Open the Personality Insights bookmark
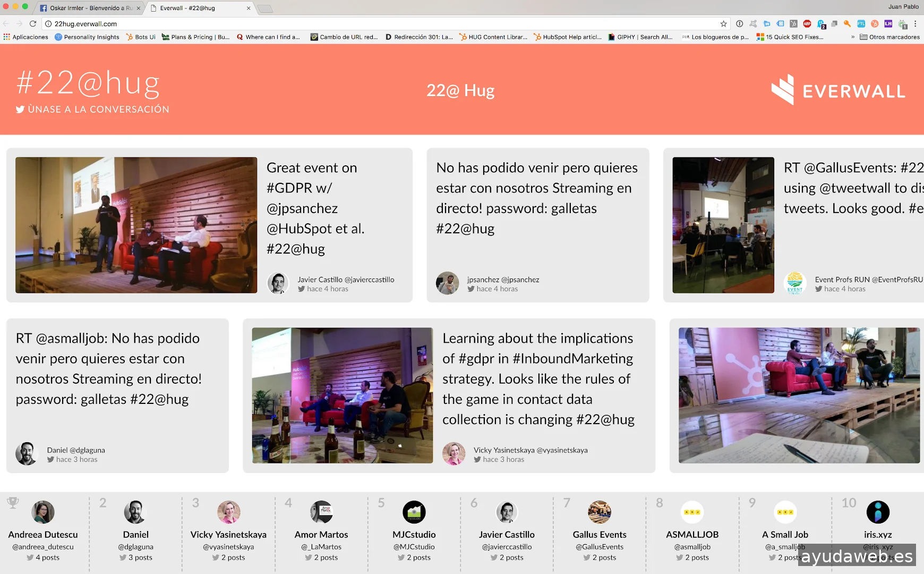Viewport: 924px width, 574px height. [x=87, y=37]
